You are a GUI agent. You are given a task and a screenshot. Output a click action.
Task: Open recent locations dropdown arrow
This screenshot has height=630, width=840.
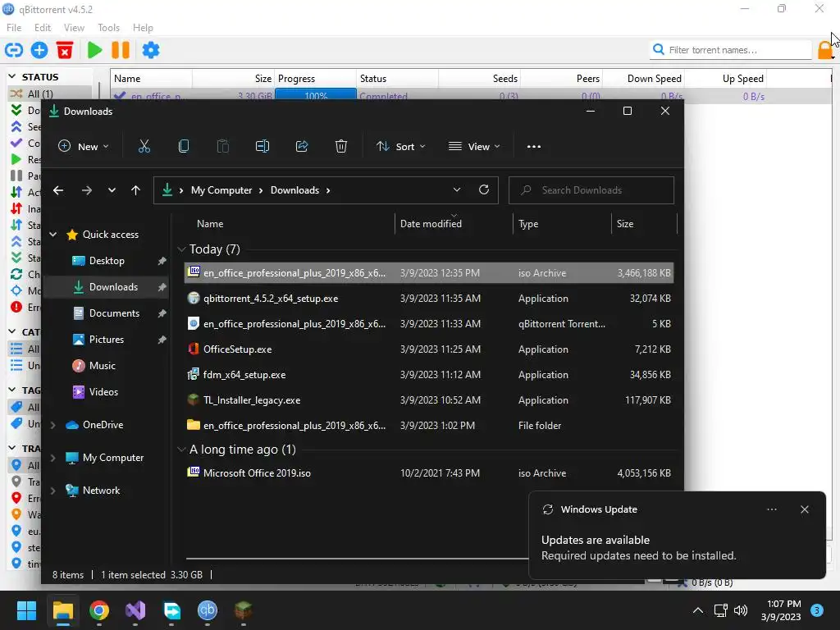[112, 190]
